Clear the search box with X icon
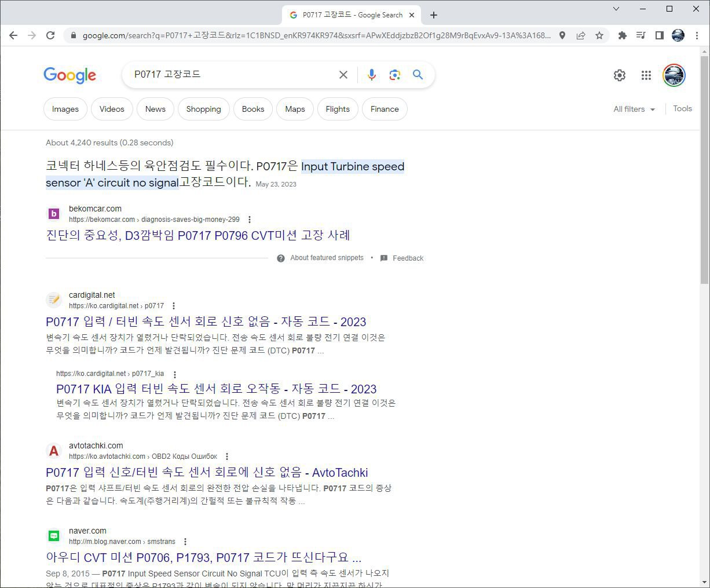710x588 pixels. [x=343, y=75]
